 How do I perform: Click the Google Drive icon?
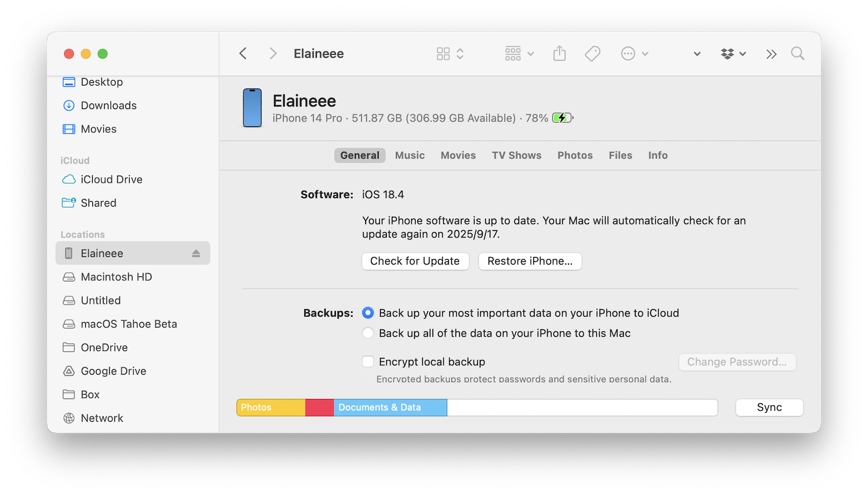69,371
